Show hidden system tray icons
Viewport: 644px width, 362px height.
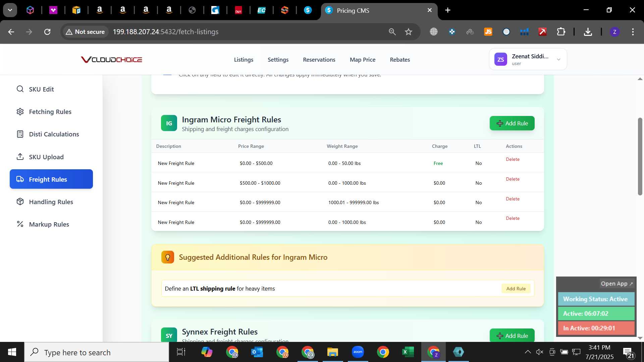click(528, 352)
